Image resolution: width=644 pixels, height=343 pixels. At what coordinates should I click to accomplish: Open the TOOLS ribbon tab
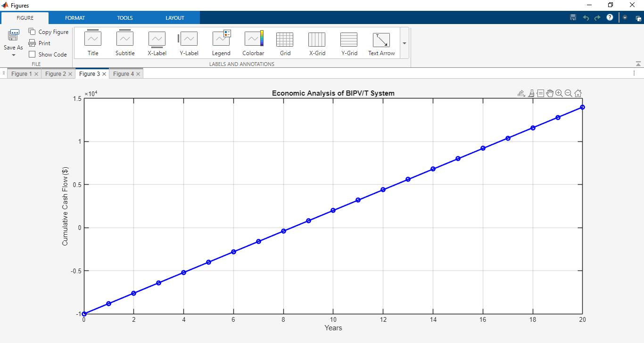pos(125,18)
